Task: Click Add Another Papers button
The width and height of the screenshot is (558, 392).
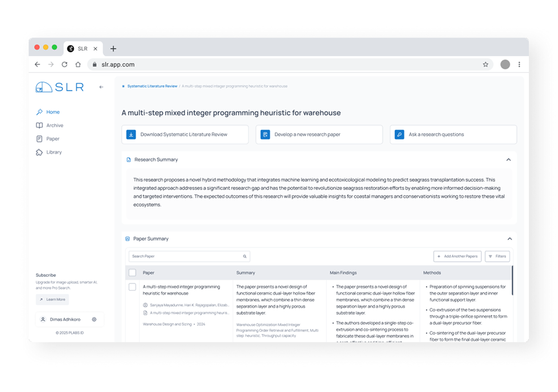Action: pos(457,256)
